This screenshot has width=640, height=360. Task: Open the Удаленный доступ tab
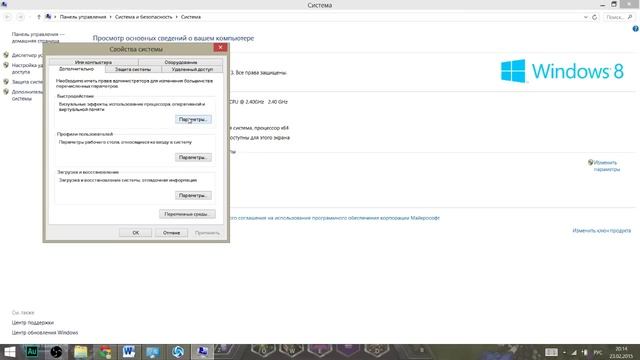click(192, 69)
